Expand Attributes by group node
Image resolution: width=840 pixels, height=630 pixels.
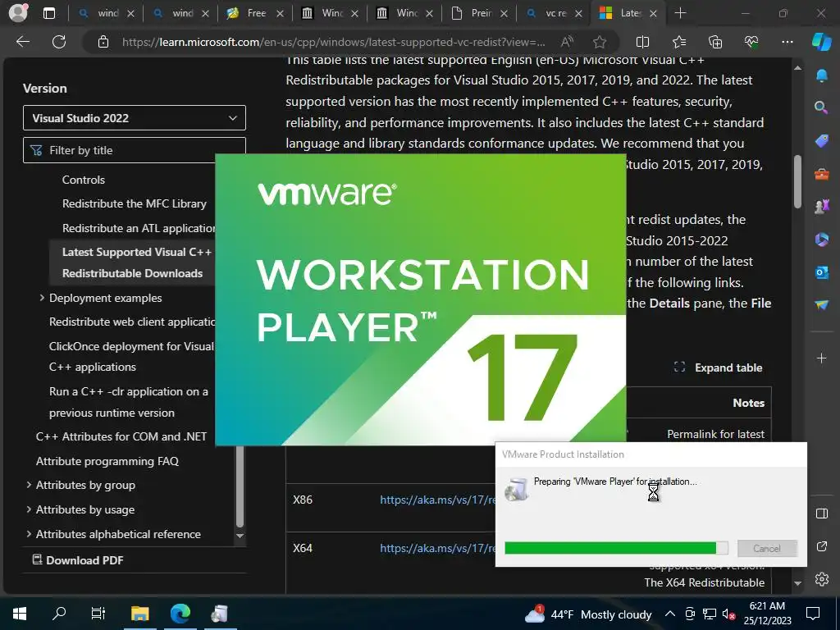click(x=29, y=485)
